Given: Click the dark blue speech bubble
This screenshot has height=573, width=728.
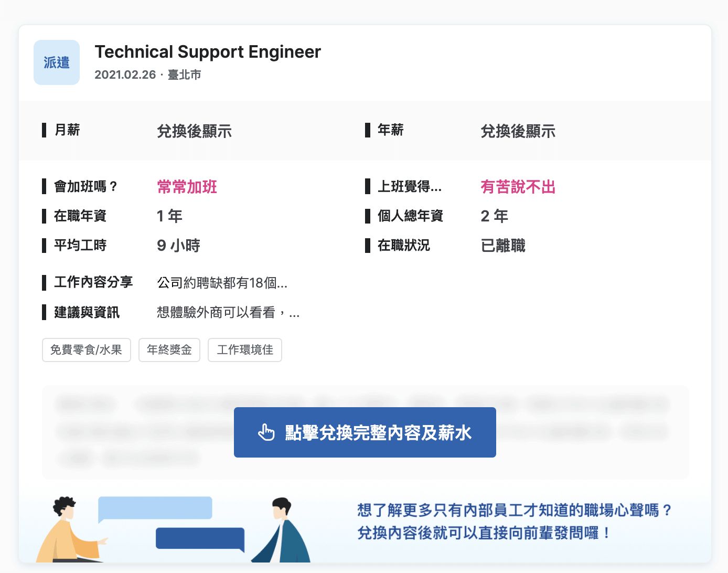Looking at the screenshot, I should 200,539.
